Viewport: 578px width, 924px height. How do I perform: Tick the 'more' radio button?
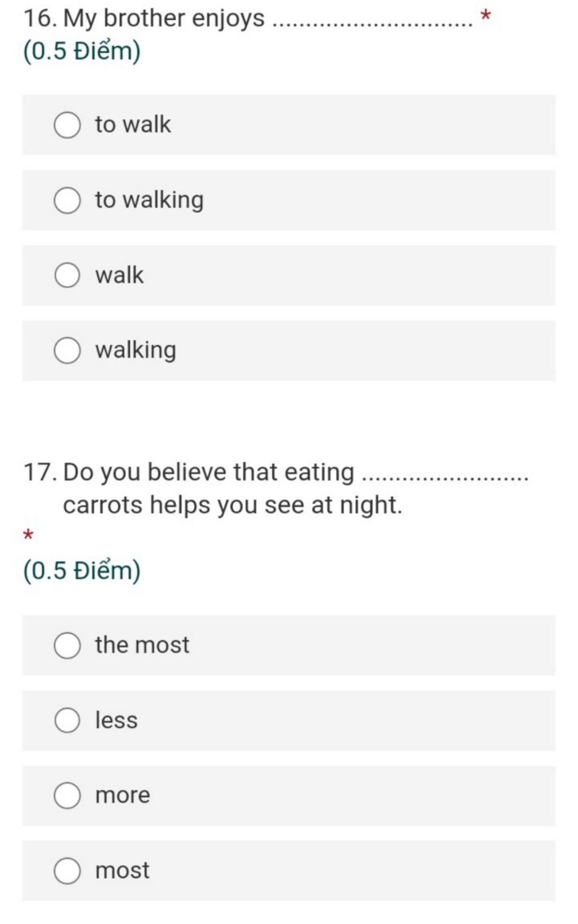click(x=67, y=796)
